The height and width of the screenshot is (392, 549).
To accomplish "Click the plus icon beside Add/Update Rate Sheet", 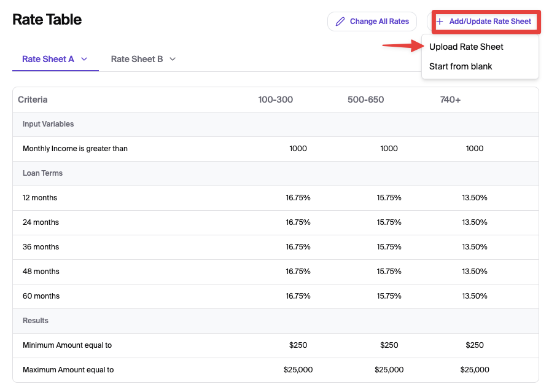I will click(x=440, y=22).
